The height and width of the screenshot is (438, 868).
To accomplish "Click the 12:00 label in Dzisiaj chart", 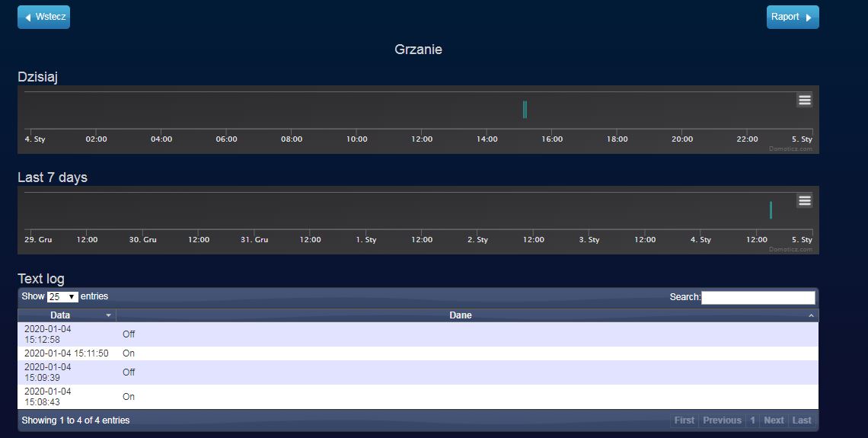I will point(422,139).
